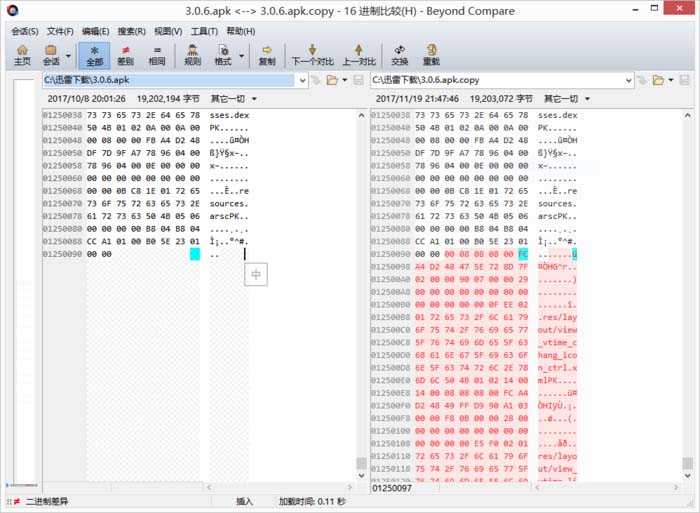Image resolution: width=700 pixels, height=513 pixels.
Task: Click the right file date 2017/11/19 21:47:46
Action: point(417,99)
